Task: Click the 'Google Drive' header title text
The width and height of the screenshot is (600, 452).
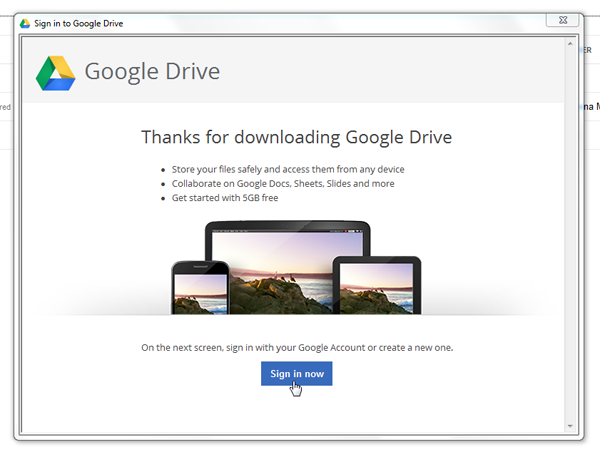Action: pos(152,72)
